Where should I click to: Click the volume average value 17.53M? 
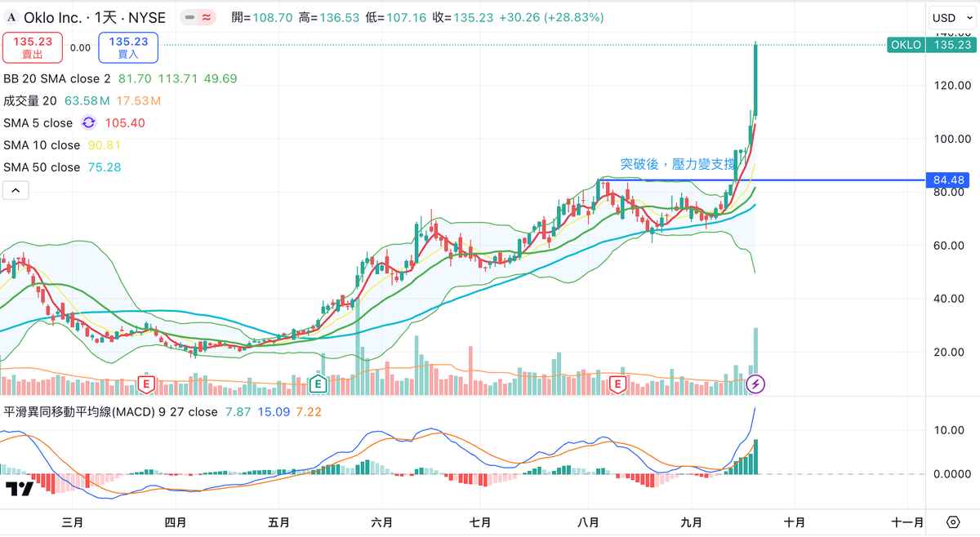[x=138, y=101]
